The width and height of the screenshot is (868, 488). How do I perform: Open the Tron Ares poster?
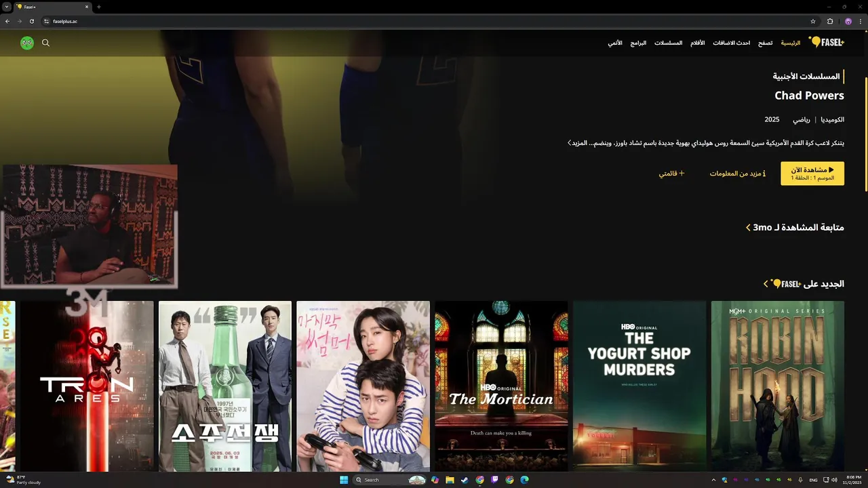tap(87, 386)
